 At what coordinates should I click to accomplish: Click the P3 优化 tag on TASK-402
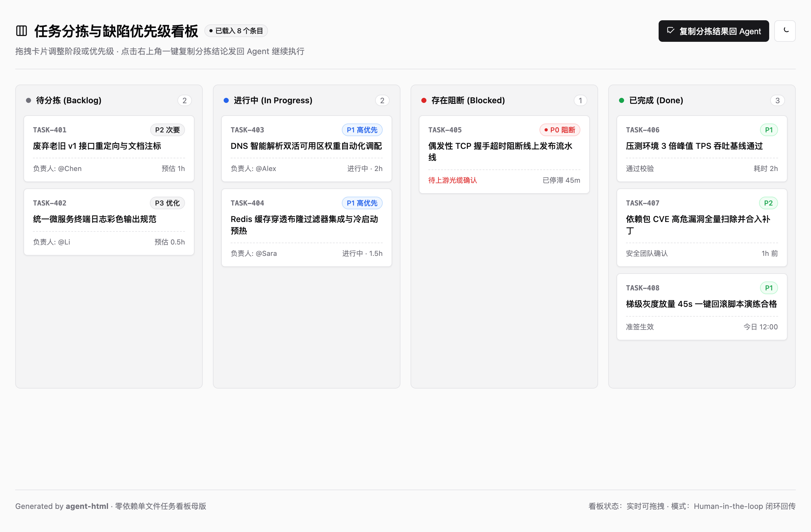click(x=167, y=203)
